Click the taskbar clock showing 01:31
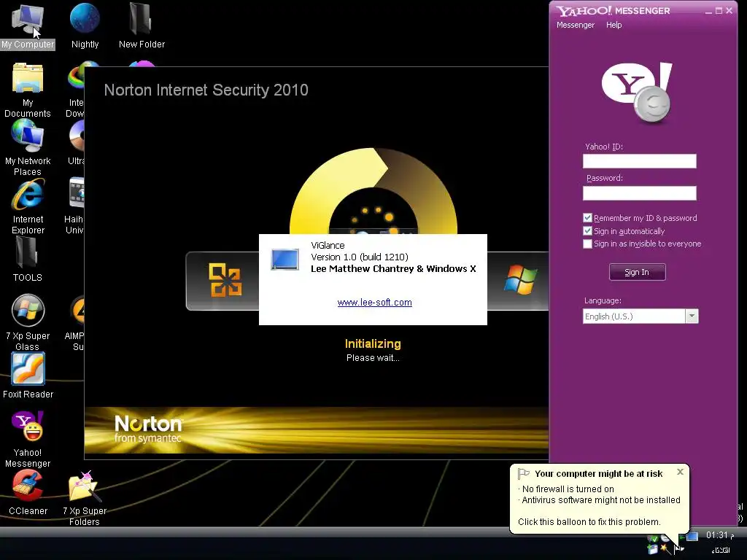Image resolution: width=747 pixels, height=560 pixels. click(x=720, y=535)
